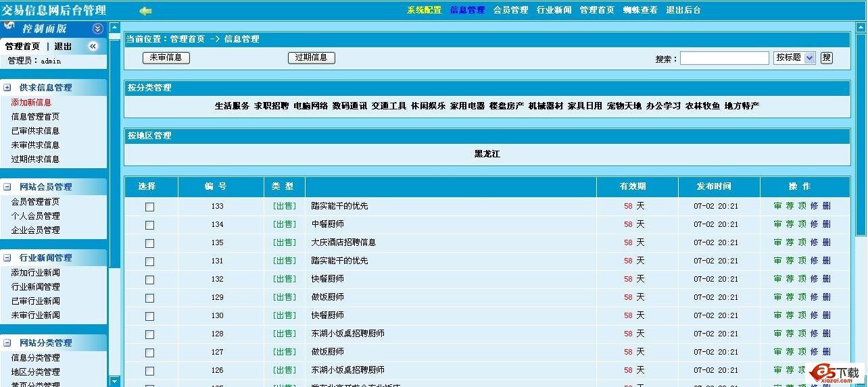868x387 pixels.
Task: Click 审 action for row 135
Action: pos(778,242)
